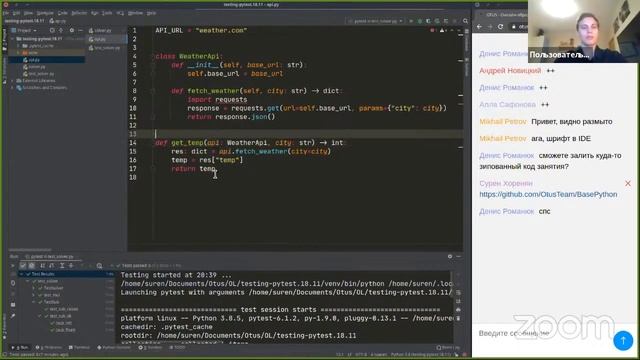Collapse all test results

point(71,266)
